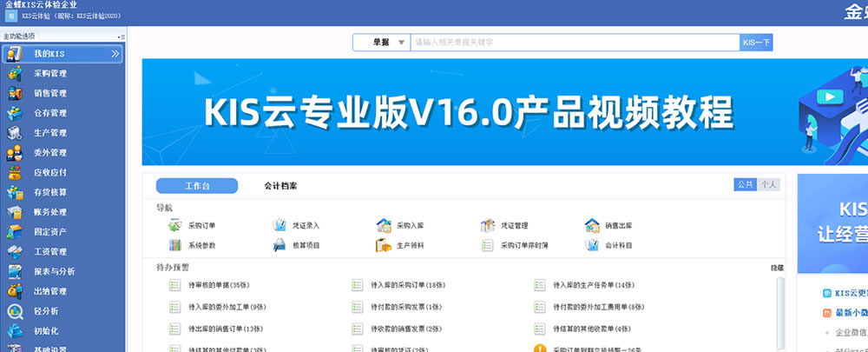The height and width of the screenshot is (352, 868).
Task: Click the 待办预警 vertical scrollbar
Action: pyautogui.click(x=780, y=315)
